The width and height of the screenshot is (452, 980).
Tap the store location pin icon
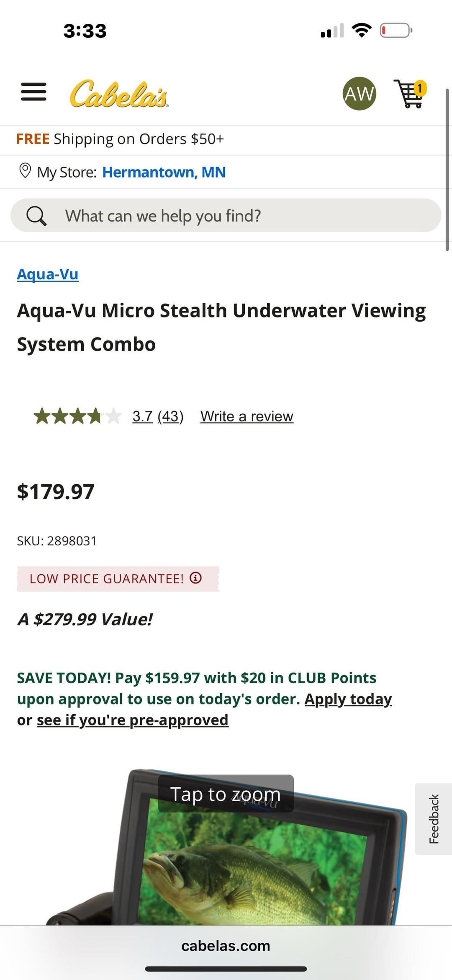(25, 171)
